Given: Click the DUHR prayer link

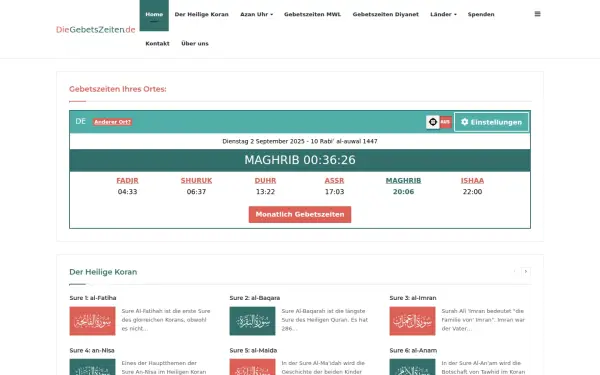Looking at the screenshot, I should pyautogui.click(x=265, y=181).
